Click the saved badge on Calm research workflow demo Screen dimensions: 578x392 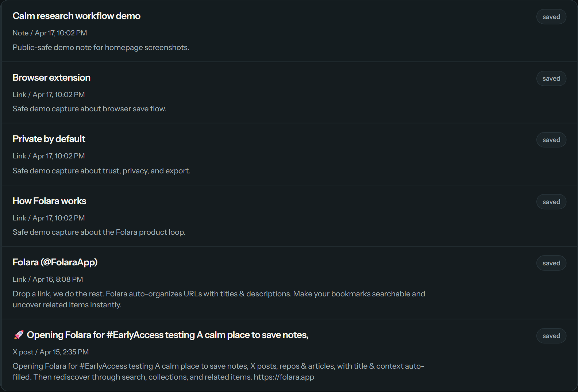pyautogui.click(x=551, y=16)
